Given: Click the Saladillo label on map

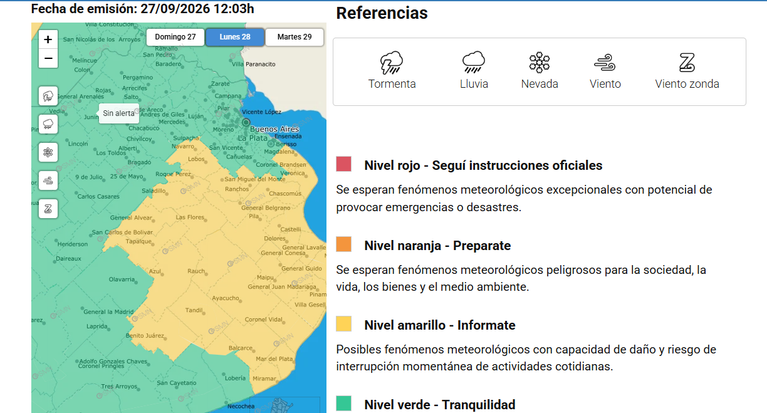Looking at the screenshot, I should (x=153, y=190).
